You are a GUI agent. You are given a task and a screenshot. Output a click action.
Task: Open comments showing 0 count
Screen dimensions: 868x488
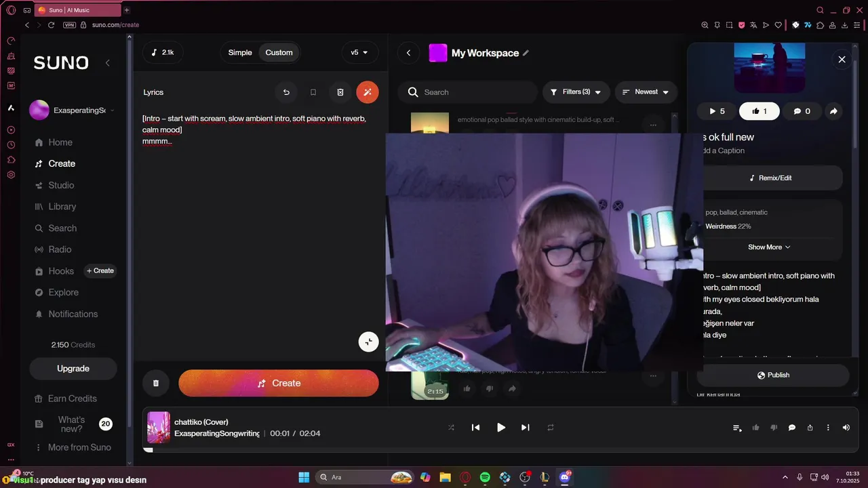[802, 111]
